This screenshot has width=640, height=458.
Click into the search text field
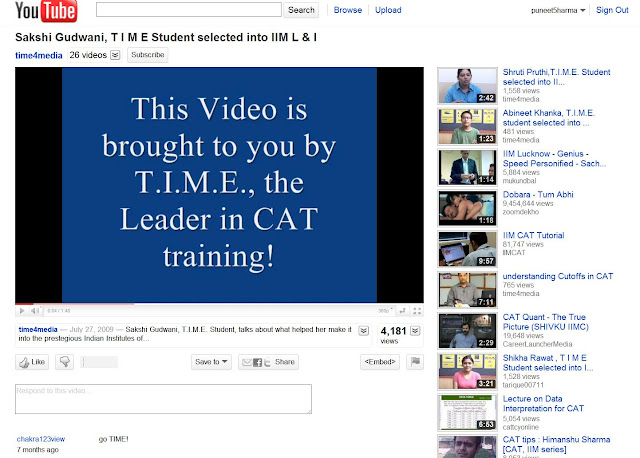coord(189,10)
